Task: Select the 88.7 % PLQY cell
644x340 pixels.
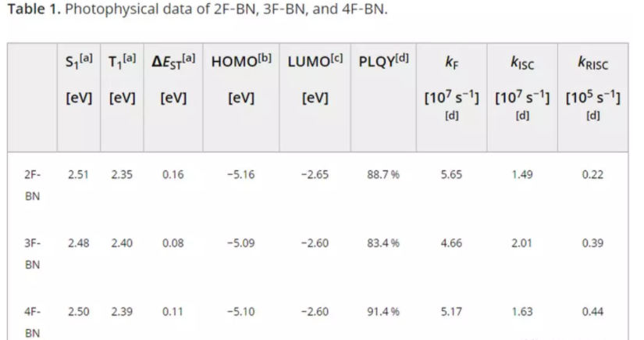Action: point(383,174)
